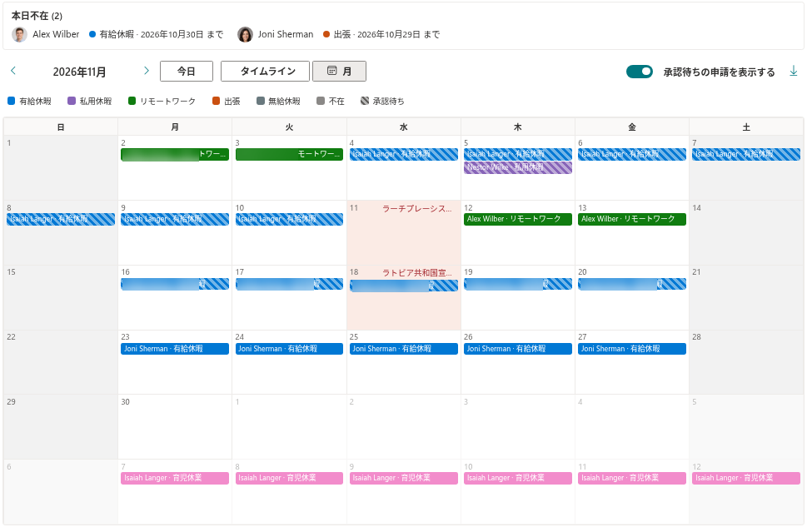Go to next month arrow
Viewport: 812px width, 527px height.
pyautogui.click(x=147, y=71)
